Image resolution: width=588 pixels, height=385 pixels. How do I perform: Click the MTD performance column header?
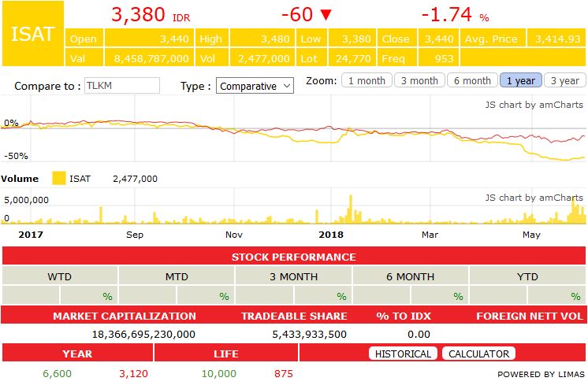point(177,276)
